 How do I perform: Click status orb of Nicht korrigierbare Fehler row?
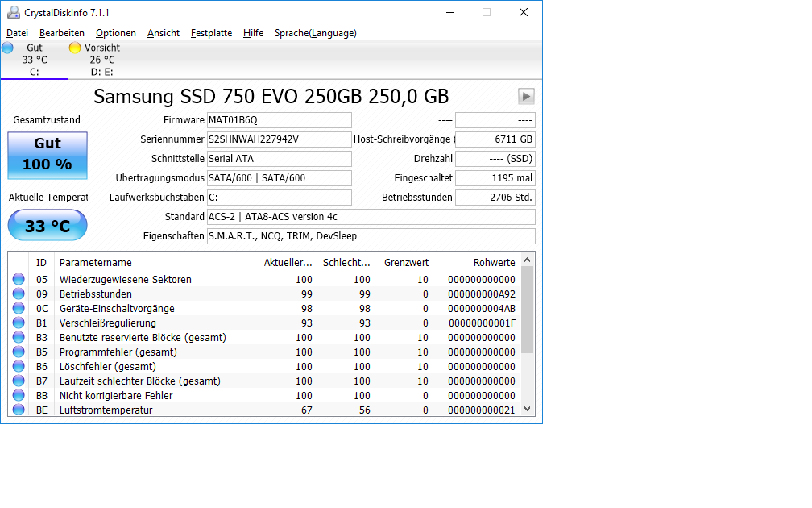(x=19, y=395)
